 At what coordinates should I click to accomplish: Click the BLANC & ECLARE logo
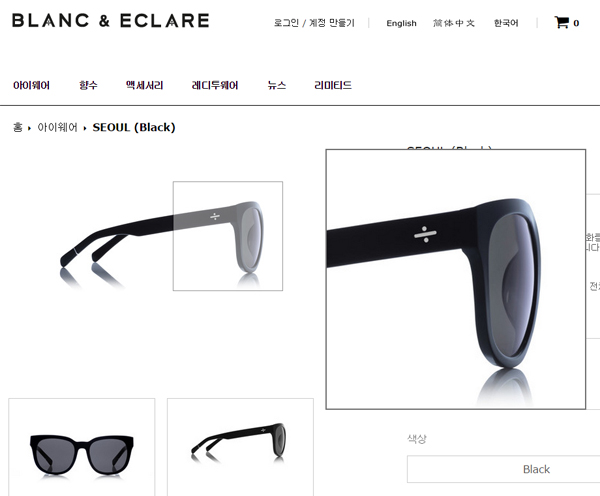coord(111,21)
